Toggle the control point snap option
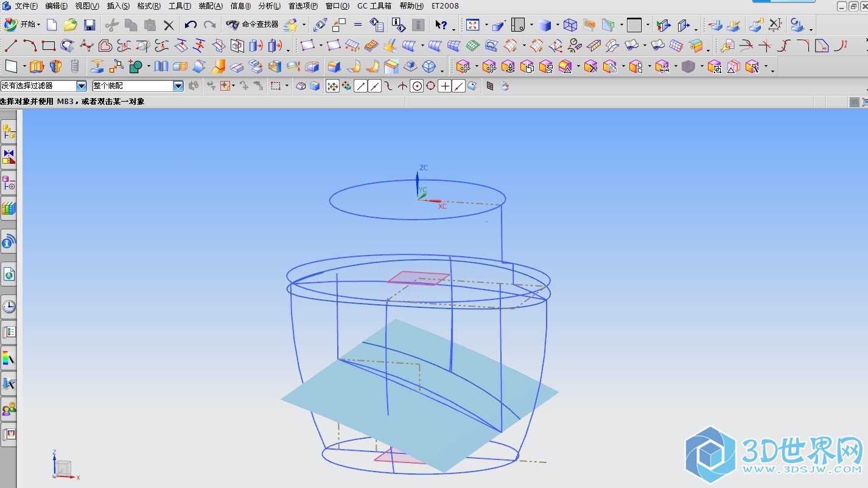The height and width of the screenshot is (488, 868). (x=389, y=86)
